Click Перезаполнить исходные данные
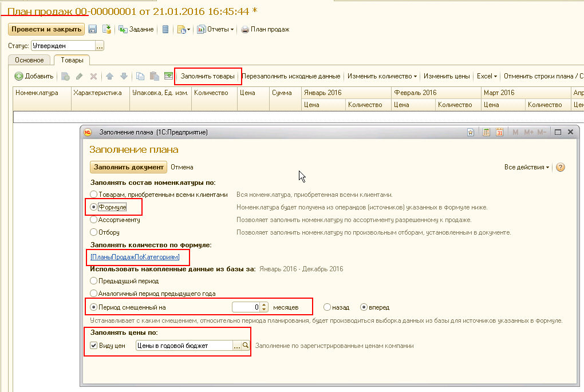The height and width of the screenshot is (392, 584). 291,76
